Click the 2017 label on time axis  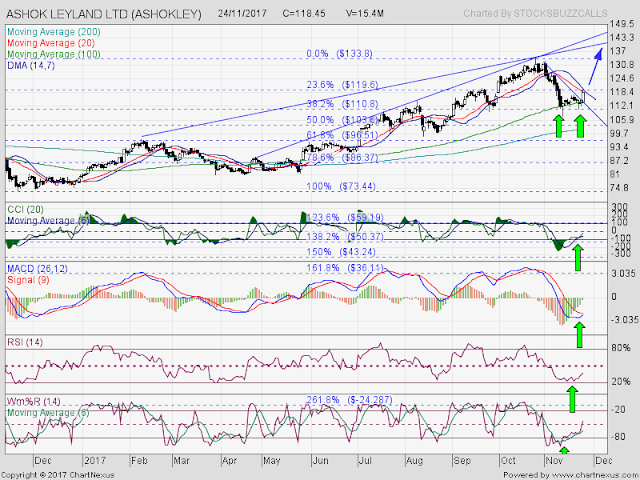point(95,460)
